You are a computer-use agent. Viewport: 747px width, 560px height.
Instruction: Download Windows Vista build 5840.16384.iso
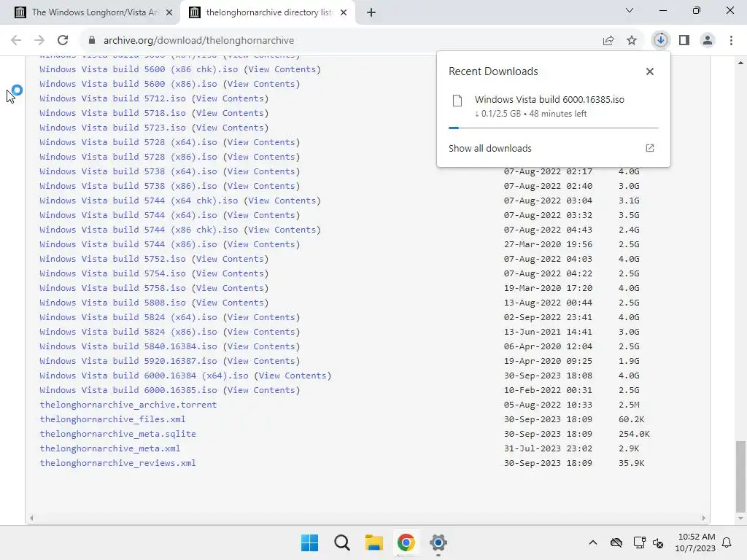pyautogui.click(x=128, y=346)
